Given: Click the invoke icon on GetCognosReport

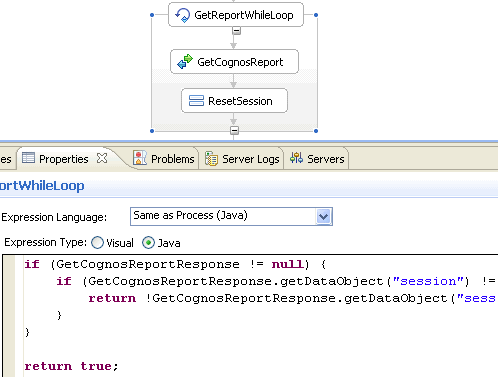Looking at the screenshot, I should [x=185, y=62].
